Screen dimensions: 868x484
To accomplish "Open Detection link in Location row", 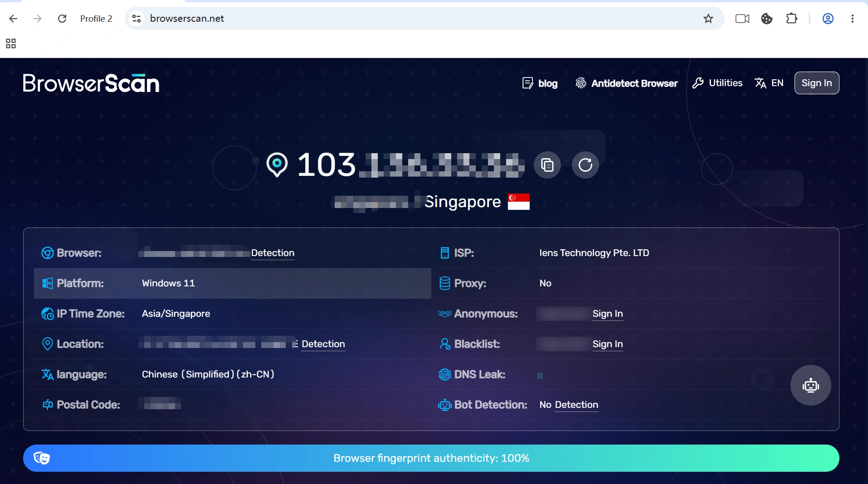I will click(x=323, y=344).
